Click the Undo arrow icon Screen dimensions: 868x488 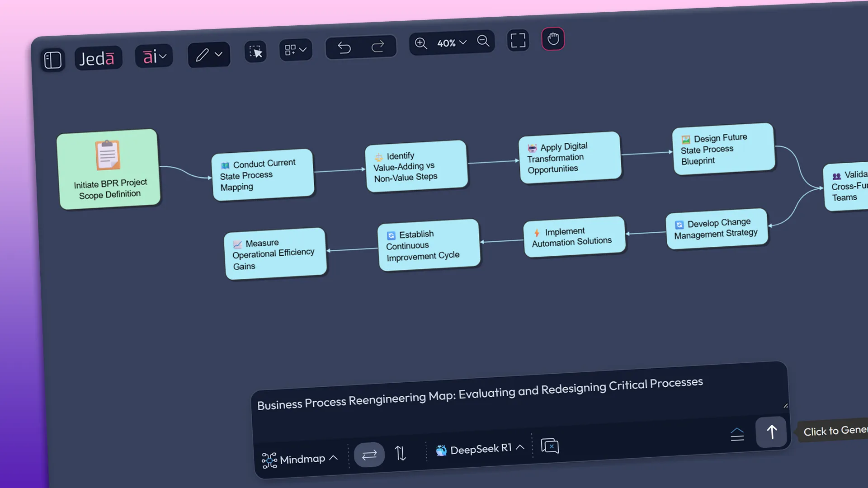coord(344,47)
